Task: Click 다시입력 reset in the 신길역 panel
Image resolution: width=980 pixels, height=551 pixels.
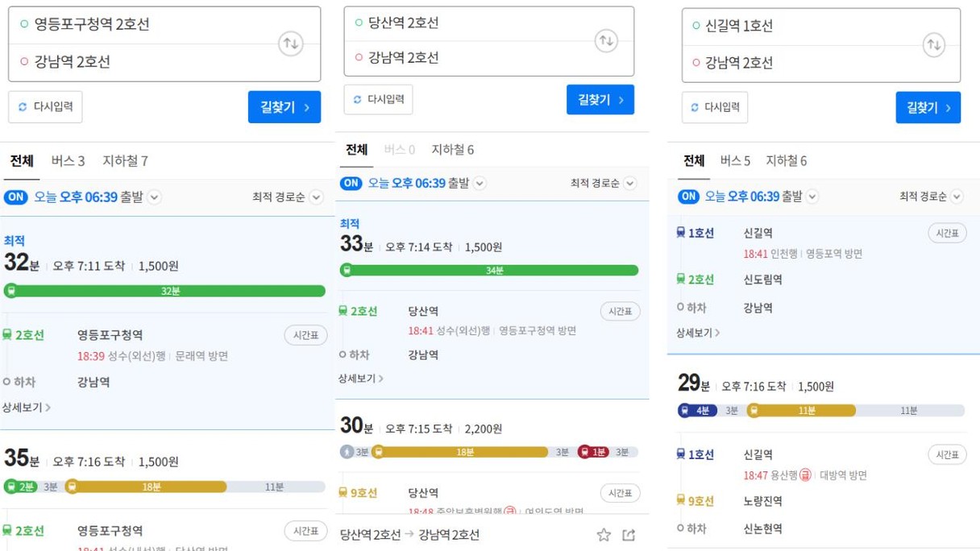Action: point(715,107)
